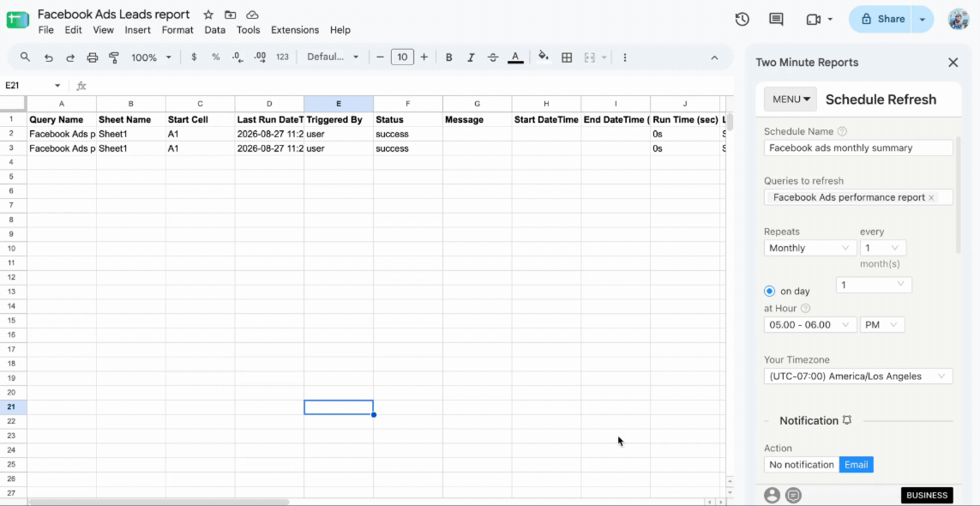Edit the Schedule Name field

858,148
